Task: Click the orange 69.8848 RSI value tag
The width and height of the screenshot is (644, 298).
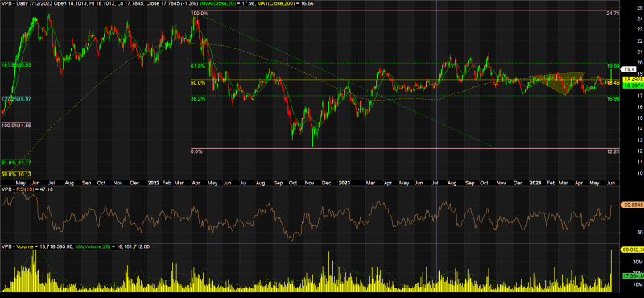Action: (x=633, y=205)
